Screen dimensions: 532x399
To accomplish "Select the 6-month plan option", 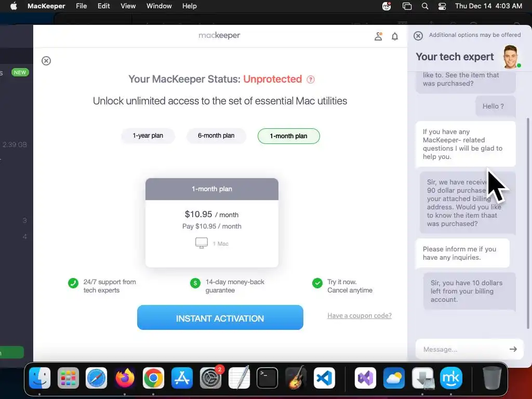I will pyautogui.click(x=216, y=136).
